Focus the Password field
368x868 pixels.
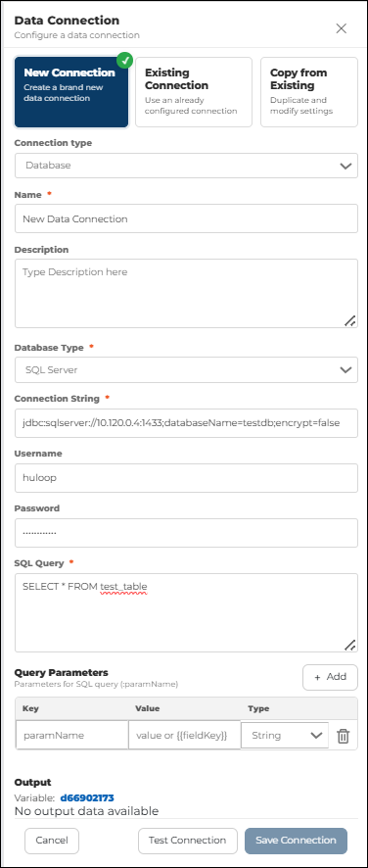tap(186, 533)
